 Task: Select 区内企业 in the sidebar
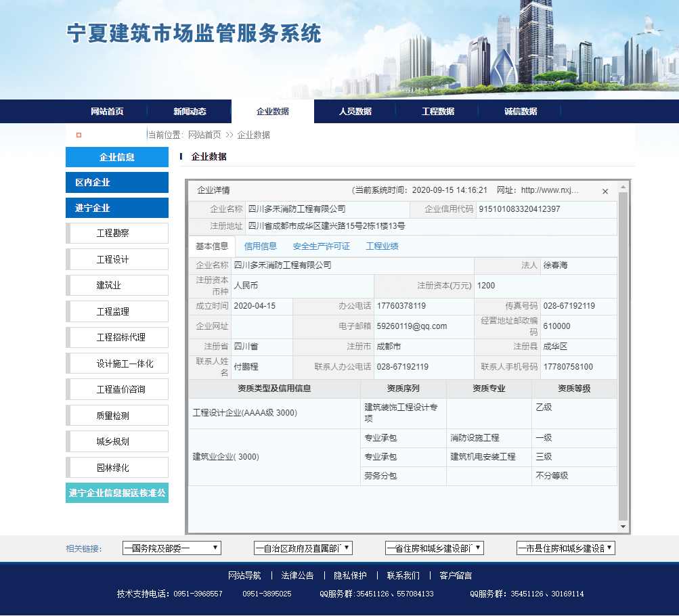point(117,183)
